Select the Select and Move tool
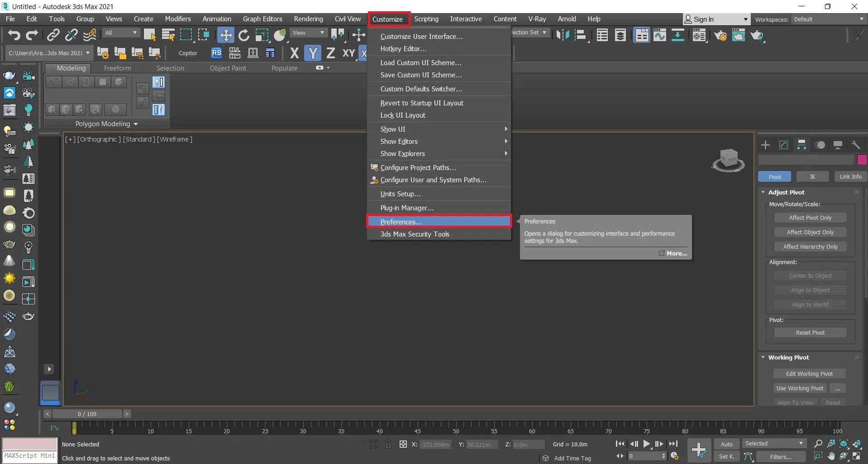Screen dimensions: 868x464 [225, 35]
